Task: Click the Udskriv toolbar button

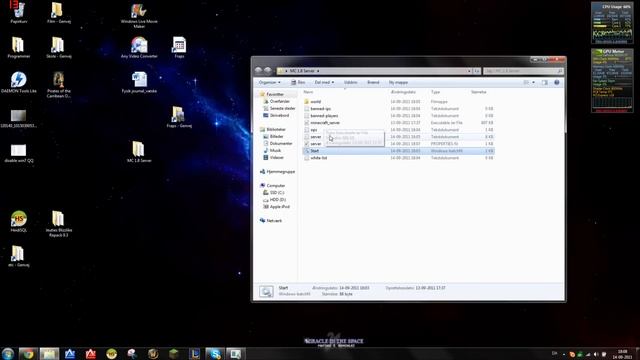Action: coord(350,82)
